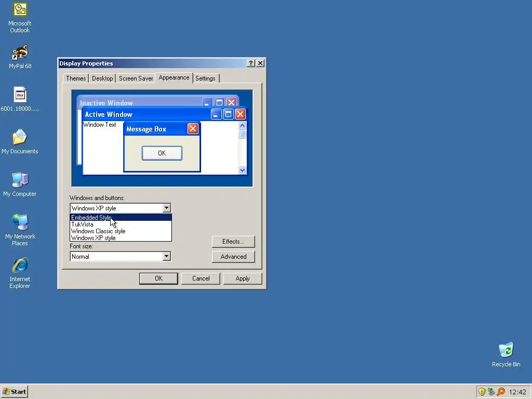Open the Effects dialog
Viewport: 532px width, 399px height.
pos(233,242)
